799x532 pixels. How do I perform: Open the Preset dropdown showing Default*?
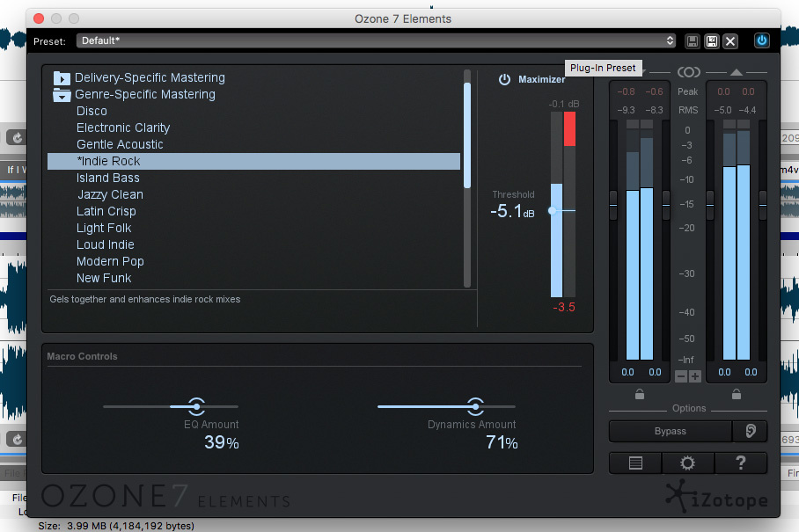[x=376, y=40]
